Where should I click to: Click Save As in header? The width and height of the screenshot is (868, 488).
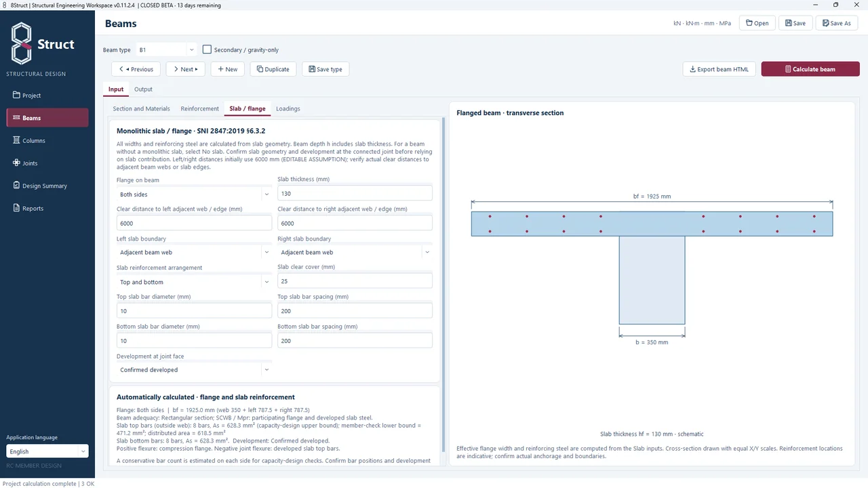coord(837,23)
